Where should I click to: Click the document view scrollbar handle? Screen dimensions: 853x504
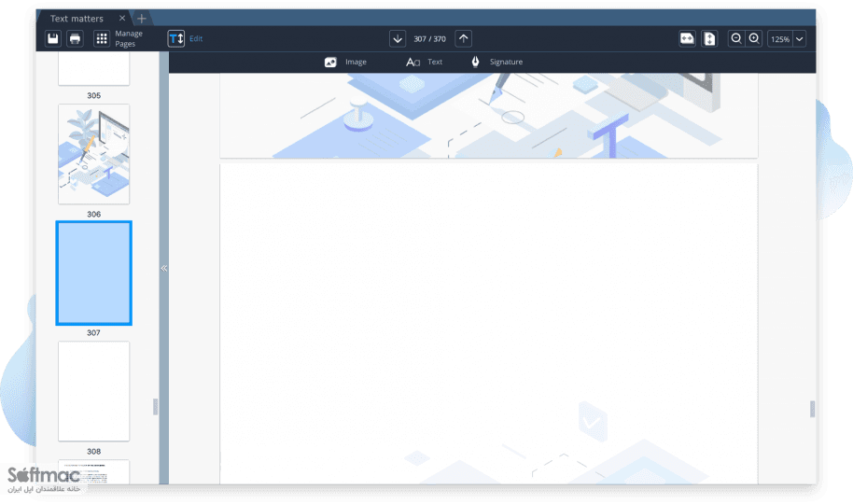(x=812, y=409)
